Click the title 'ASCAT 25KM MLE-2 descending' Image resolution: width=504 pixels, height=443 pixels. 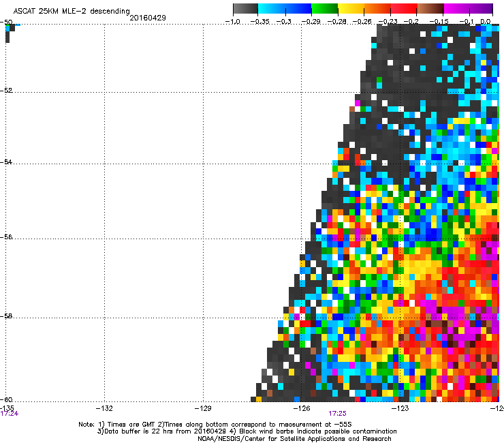pyautogui.click(x=72, y=11)
